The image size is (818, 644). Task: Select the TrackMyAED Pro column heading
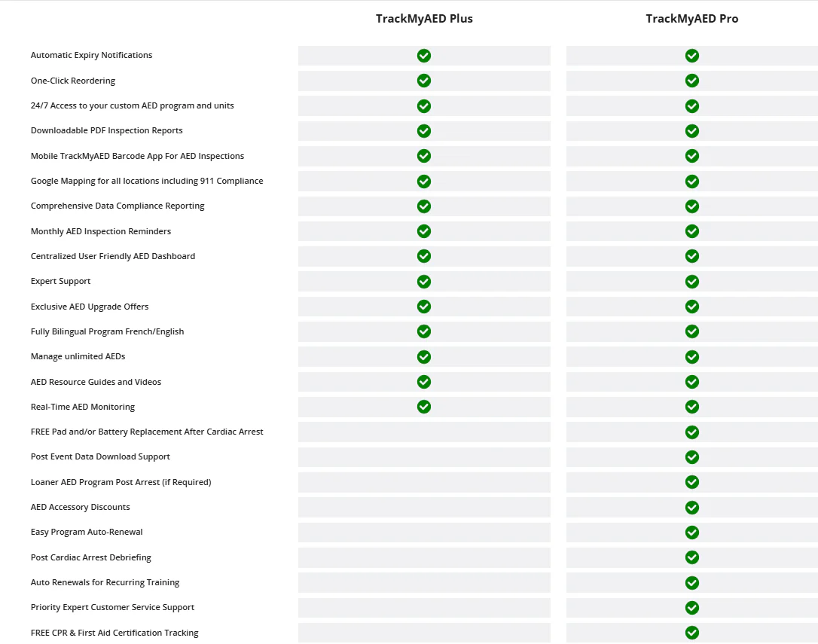coord(691,19)
